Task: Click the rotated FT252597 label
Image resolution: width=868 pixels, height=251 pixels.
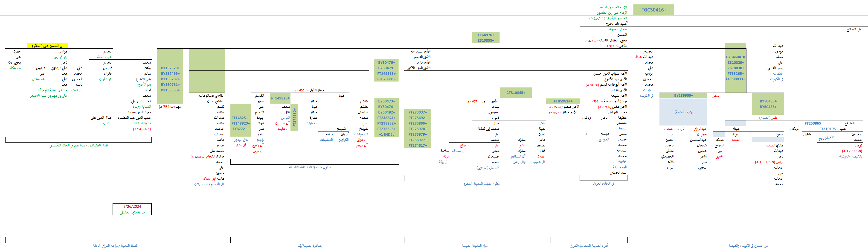Action: pos(826,138)
